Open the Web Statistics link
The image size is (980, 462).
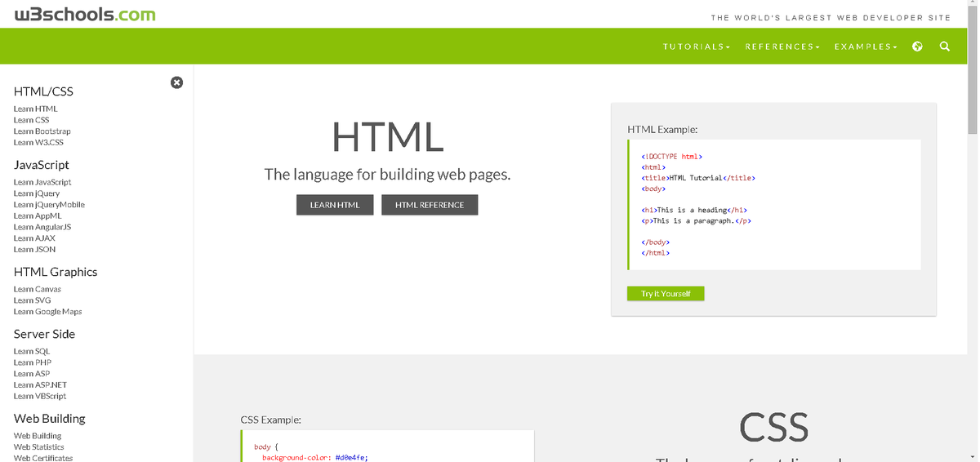pyautogui.click(x=38, y=447)
